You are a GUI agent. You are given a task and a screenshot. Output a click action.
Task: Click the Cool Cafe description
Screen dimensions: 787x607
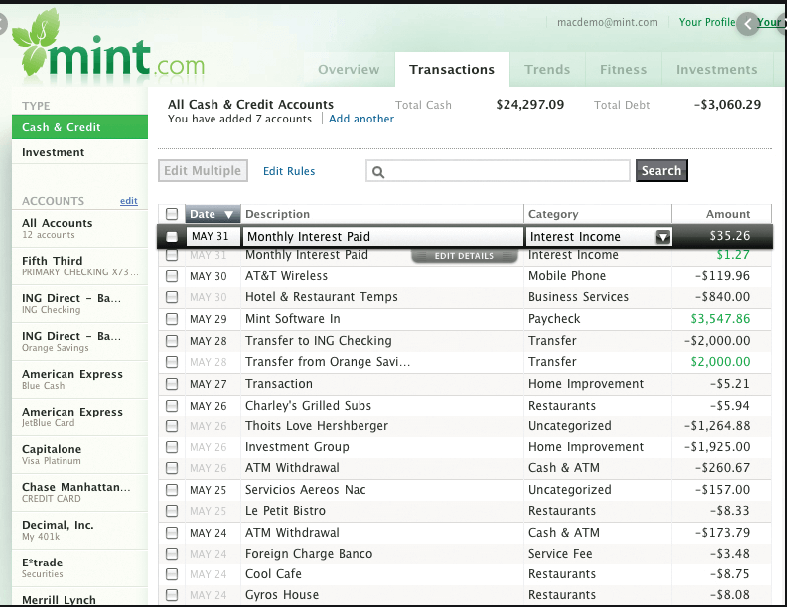tap(274, 574)
